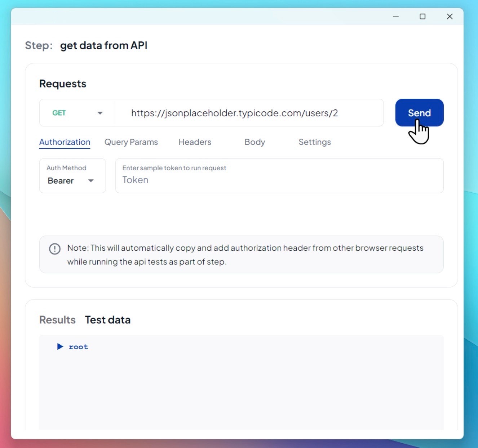View the Results tab in the lower panel

[57, 320]
